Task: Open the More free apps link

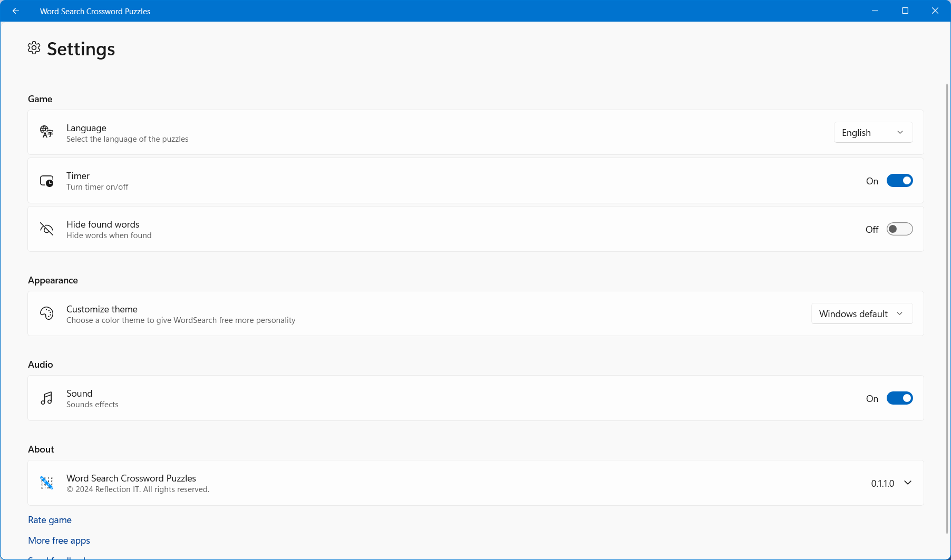Action: tap(59, 540)
